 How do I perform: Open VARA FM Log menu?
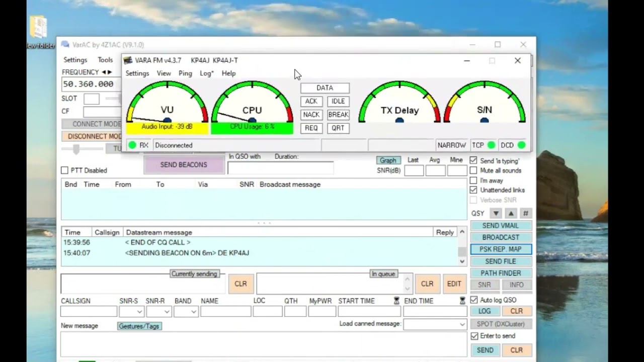coord(206,73)
